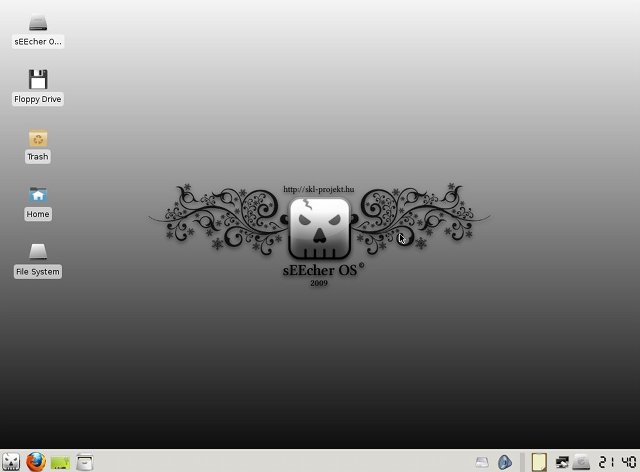Click the green launcher icon in panel
This screenshot has width=640, height=472.
(x=60, y=463)
